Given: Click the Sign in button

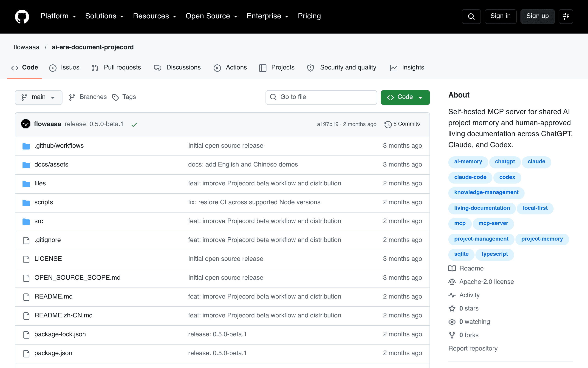Looking at the screenshot, I should tap(500, 16).
